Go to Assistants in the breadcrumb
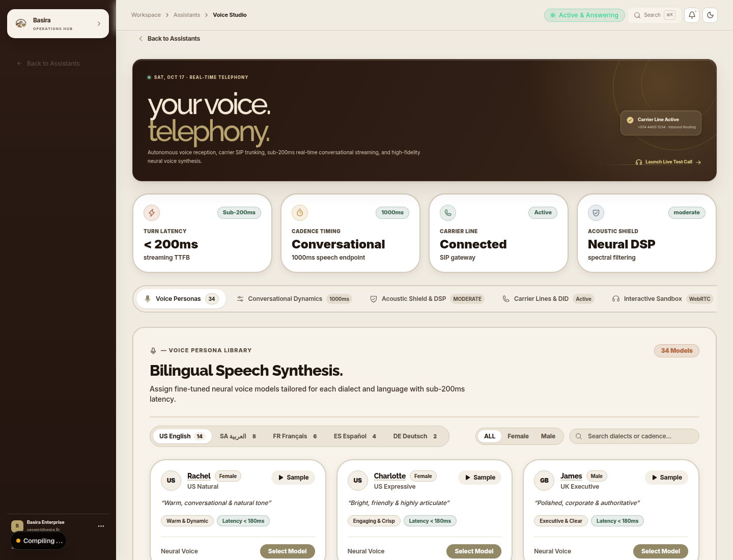This screenshot has height=560, width=733. coord(187,15)
